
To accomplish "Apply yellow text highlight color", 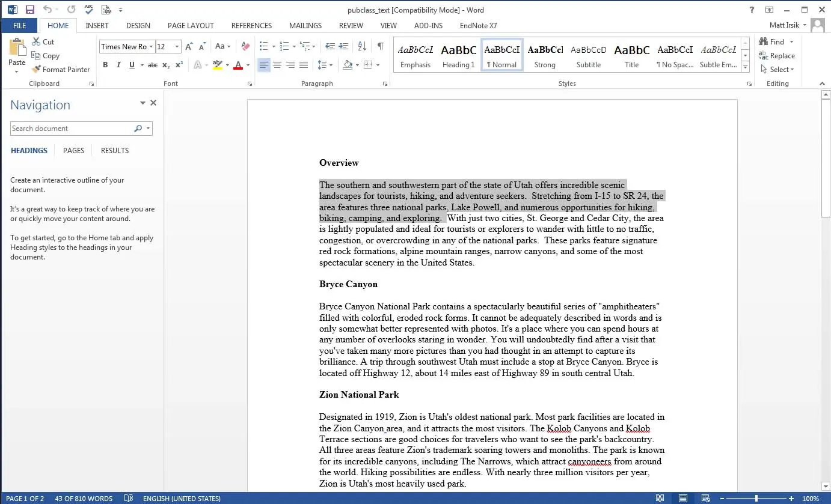I will pos(218,65).
